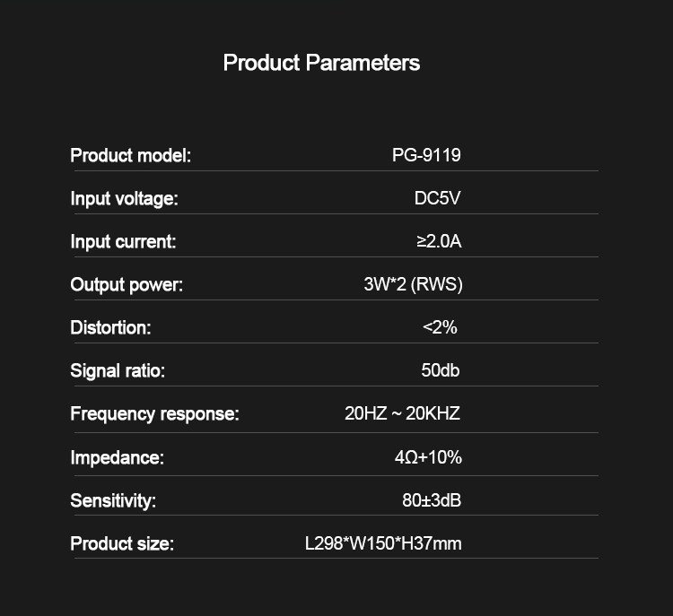Click the PG-9119 model value
Viewport: 673px width, 616px height.
click(x=426, y=155)
